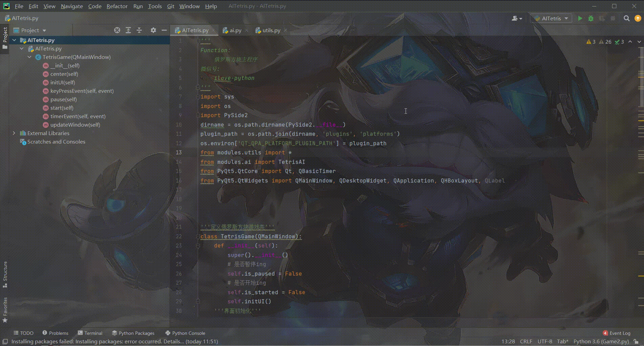Image resolution: width=644 pixels, height=346 pixels.
Task: Collapse the AITetris.py root node
Action: (14, 40)
